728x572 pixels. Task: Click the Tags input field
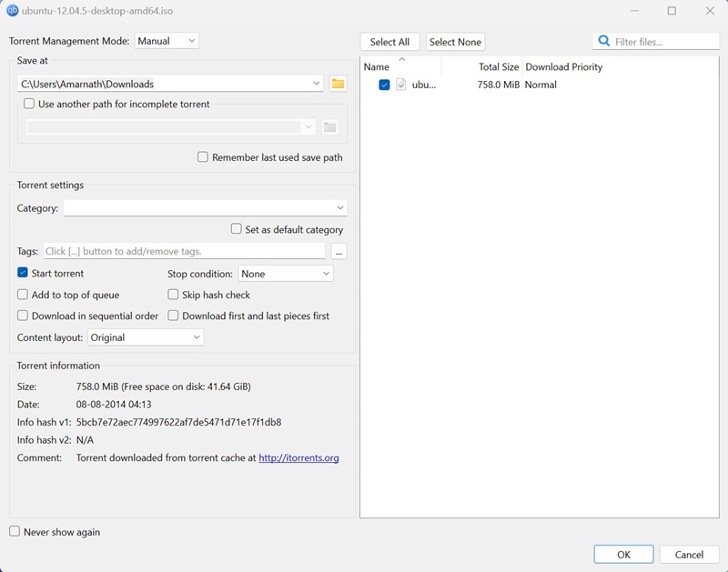click(x=185, y=251)
